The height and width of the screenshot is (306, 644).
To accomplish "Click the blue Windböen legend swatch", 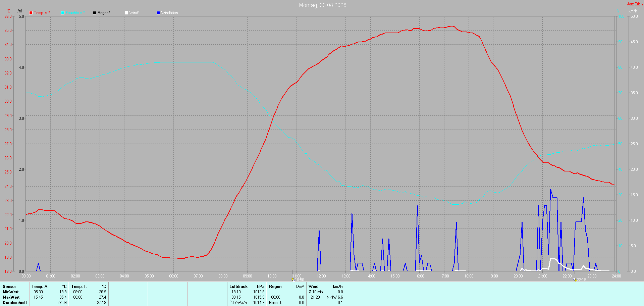I will pyautogui.click(x=158, y=13).
